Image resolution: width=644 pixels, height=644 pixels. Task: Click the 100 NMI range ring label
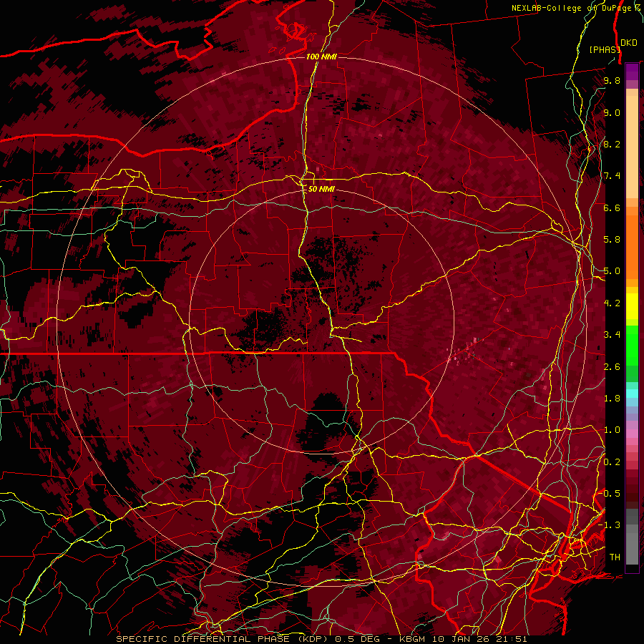point(321,57)
